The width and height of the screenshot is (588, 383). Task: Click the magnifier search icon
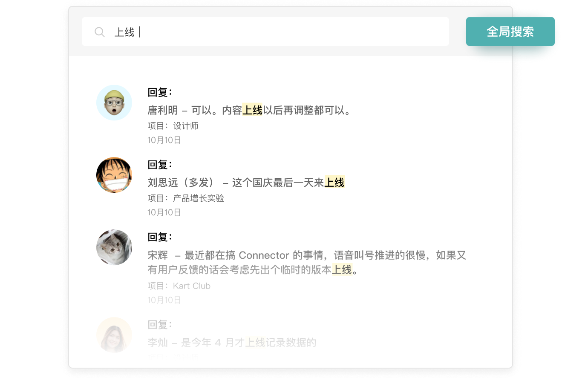pyautogui.click(x=100, y=32)
